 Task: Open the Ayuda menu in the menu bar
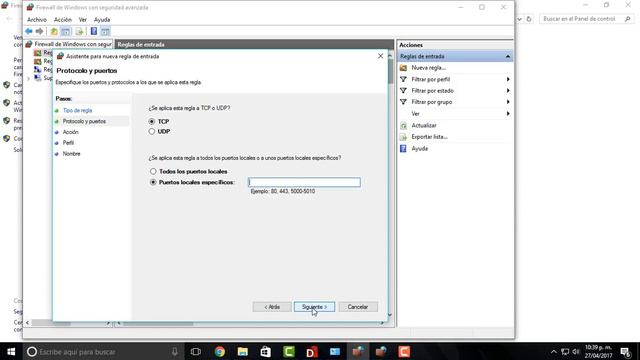point(102,20)
